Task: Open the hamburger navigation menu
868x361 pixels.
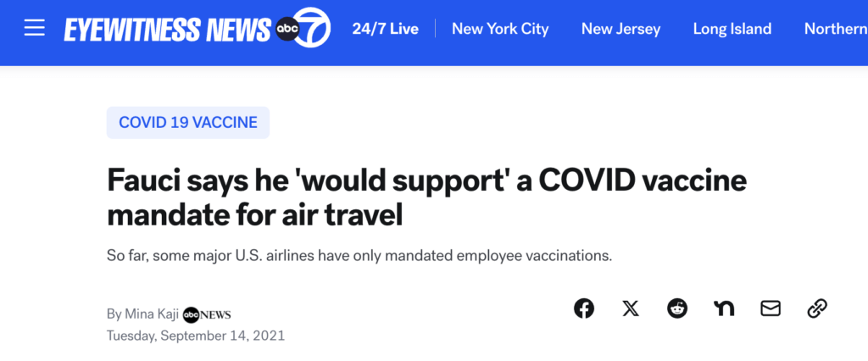Action: coord(34,28)
